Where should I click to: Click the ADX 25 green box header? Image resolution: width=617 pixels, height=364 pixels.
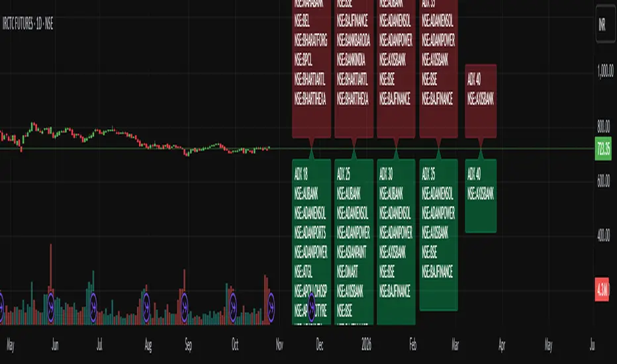[x=344, y=173]
